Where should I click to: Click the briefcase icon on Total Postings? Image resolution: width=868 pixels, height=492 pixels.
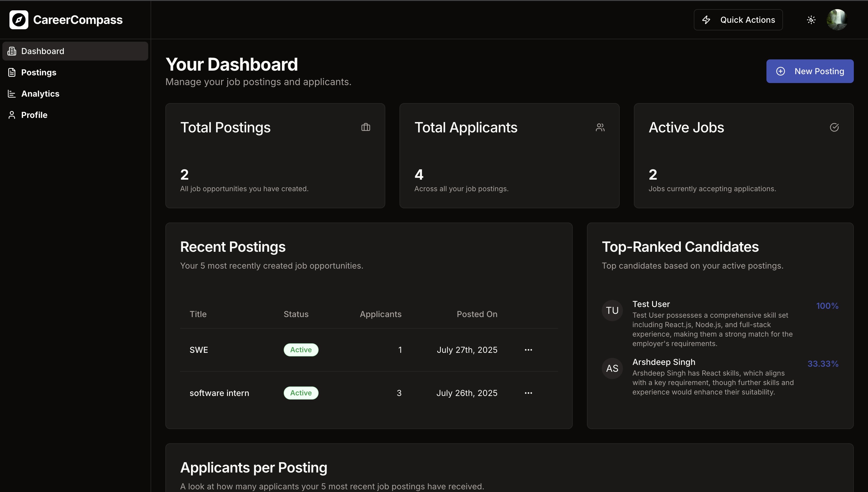[366, 127]
